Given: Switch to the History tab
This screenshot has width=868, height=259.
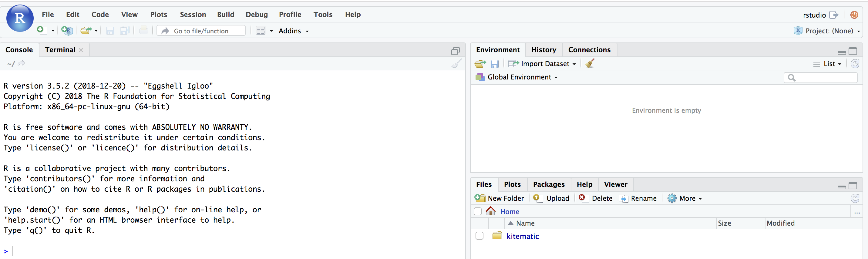Looking at the screenshot, I should (x=543, y=50).
